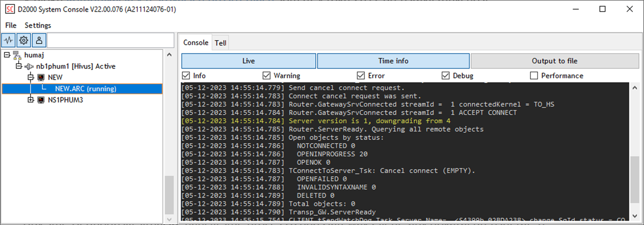The image size is (644, 225).
Task: Minimize the D2000 System Console window
Action: (576, 9)
